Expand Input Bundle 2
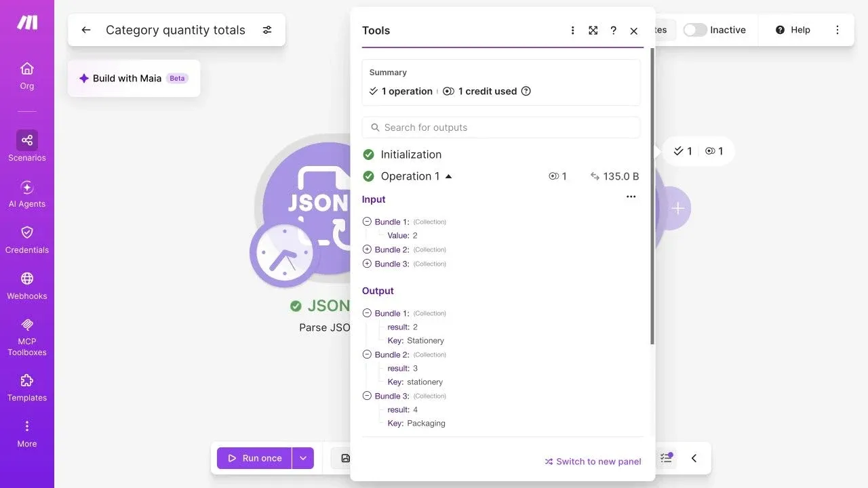Screen dimensions: 868x488 pyautogui.click(x=367, y=249)
